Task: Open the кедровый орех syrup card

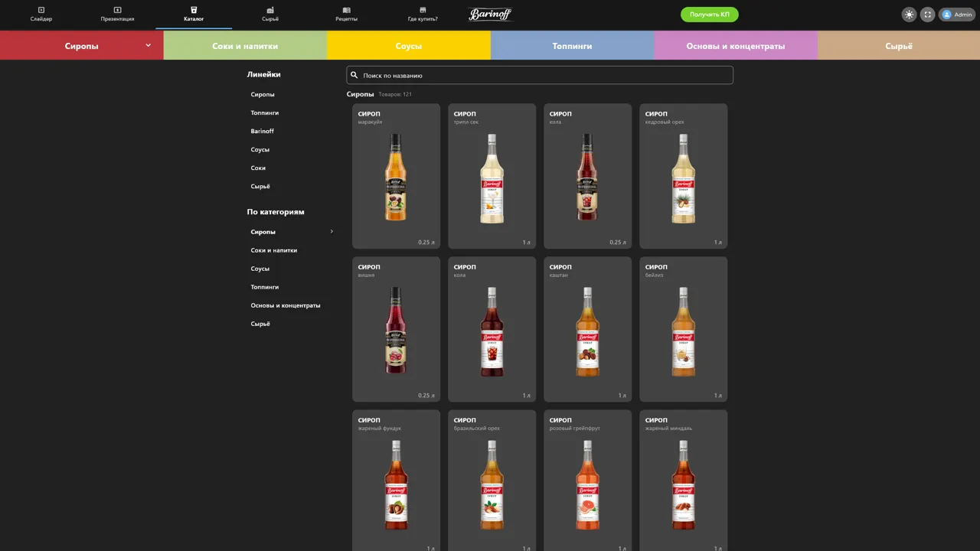Action: point(683,176)
